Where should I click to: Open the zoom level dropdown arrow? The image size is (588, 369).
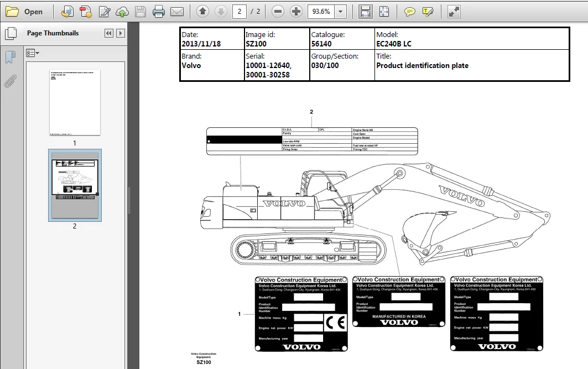coord(341,12)
